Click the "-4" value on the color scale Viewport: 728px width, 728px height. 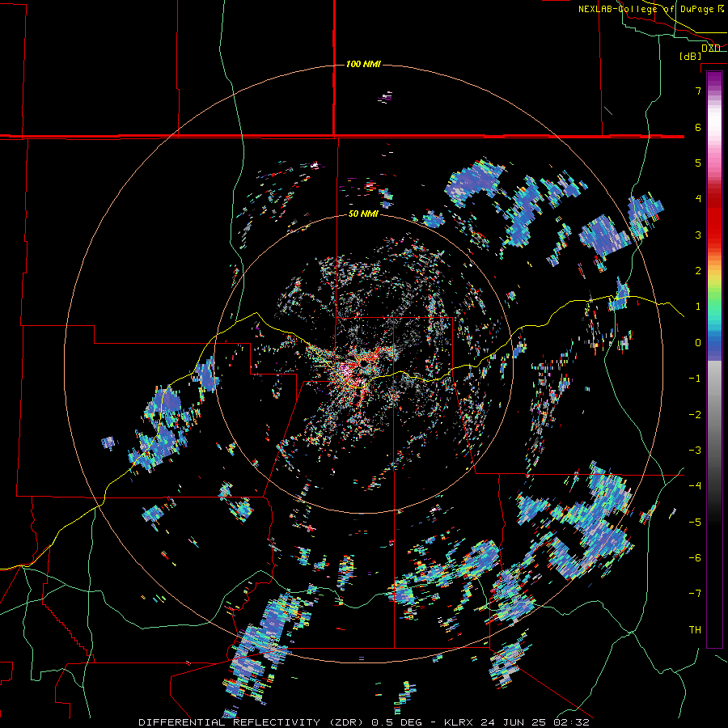pyautogui.click(x=695, y=486)
